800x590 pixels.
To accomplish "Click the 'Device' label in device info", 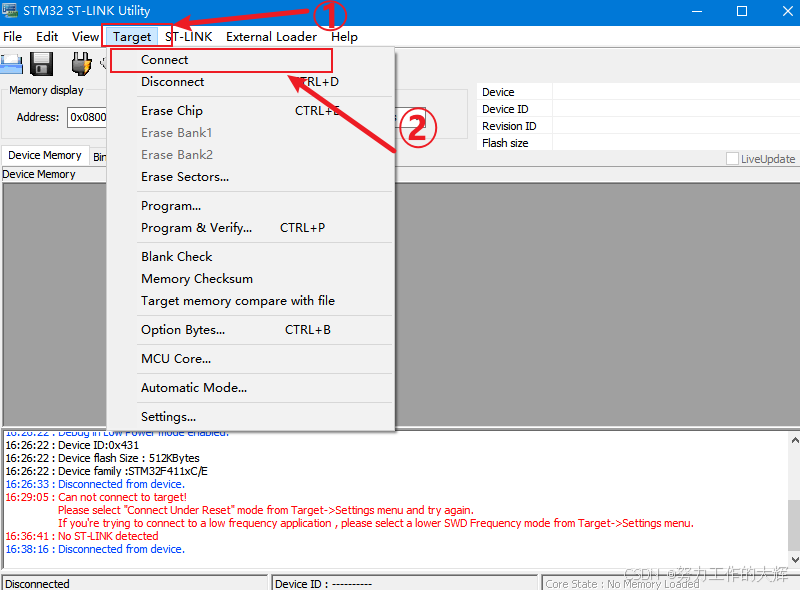I will tap(498, 92).
